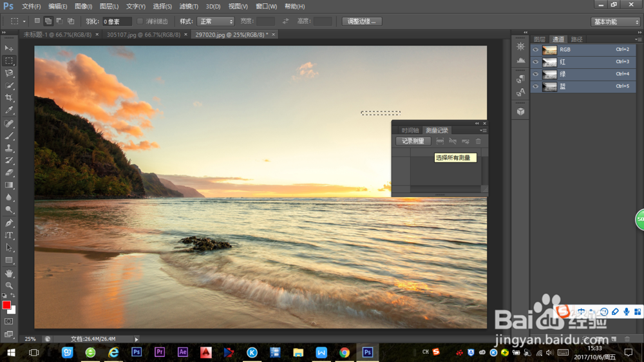This screenshot has height=362, width=644.
Task: Close the 297020.jpg document tab
Action: [x=274, y=35]
